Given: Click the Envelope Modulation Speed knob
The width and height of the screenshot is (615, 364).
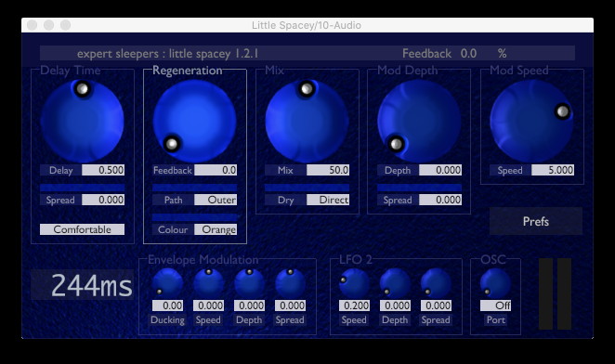Looking at the screenshot, I should coord(209,283).
